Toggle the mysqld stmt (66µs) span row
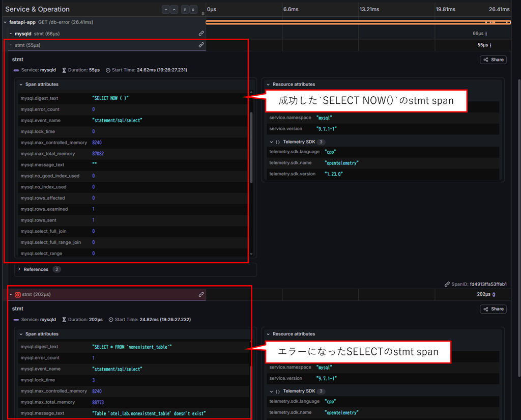The image size is (521, 420). pos(11,34)
